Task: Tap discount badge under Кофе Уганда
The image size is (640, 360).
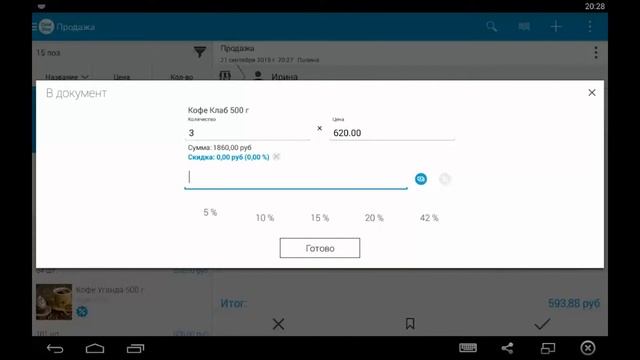Action: (x=82, y=312)
